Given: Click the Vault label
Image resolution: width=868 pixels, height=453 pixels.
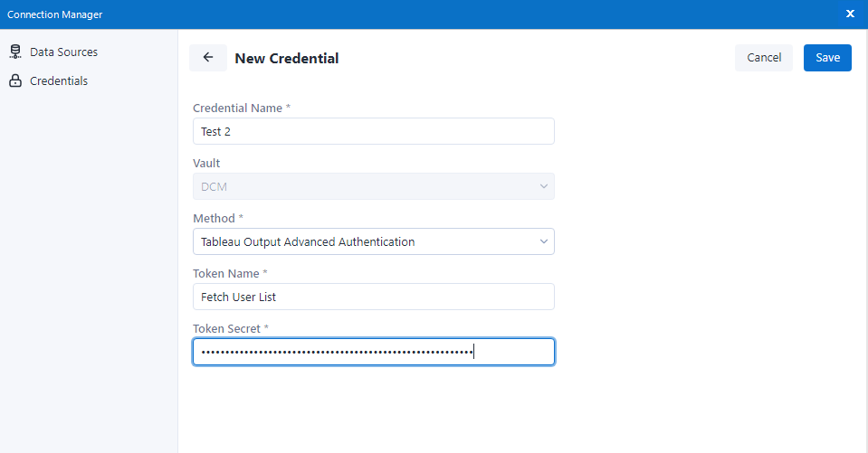Looking at the screenshot, I should click(206, 163).
